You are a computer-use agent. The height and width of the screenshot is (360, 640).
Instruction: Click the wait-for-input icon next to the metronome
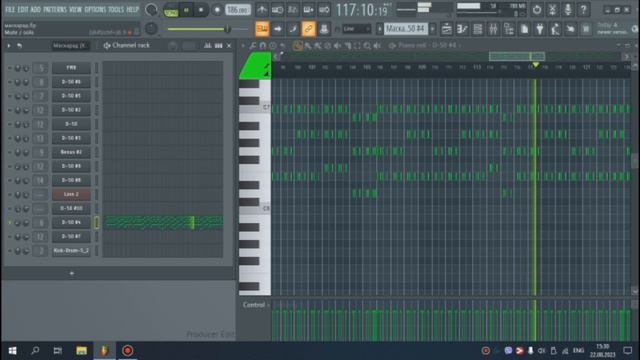pyautogui.click(x=277, y=9)
